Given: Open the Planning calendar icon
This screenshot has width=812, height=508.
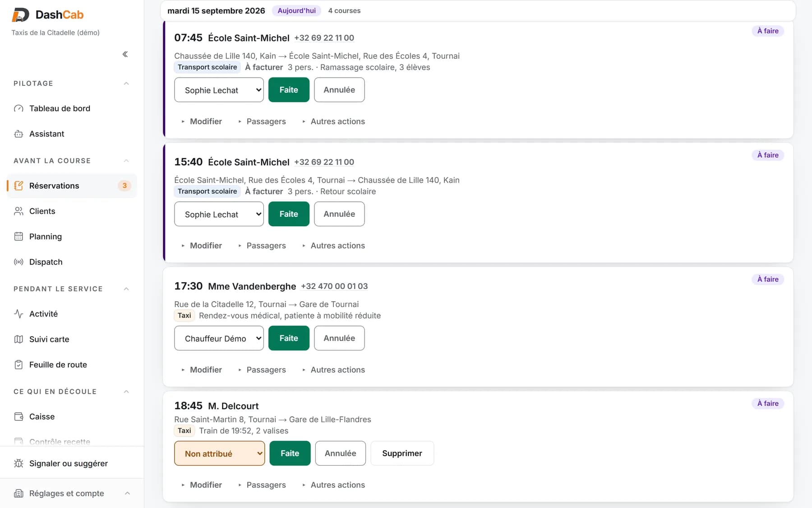Looking at the screenshot, I should coord(18,237).
